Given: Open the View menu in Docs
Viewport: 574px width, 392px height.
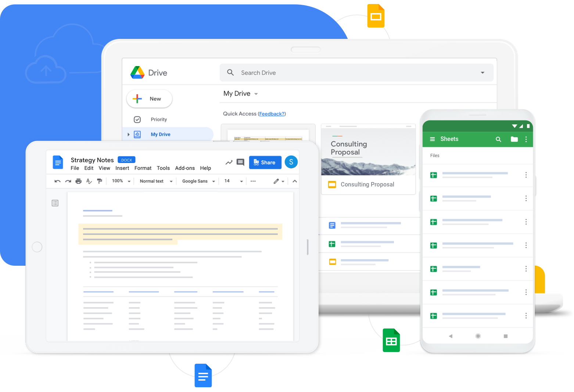Looking at the screenshot, I should point(104,168).
